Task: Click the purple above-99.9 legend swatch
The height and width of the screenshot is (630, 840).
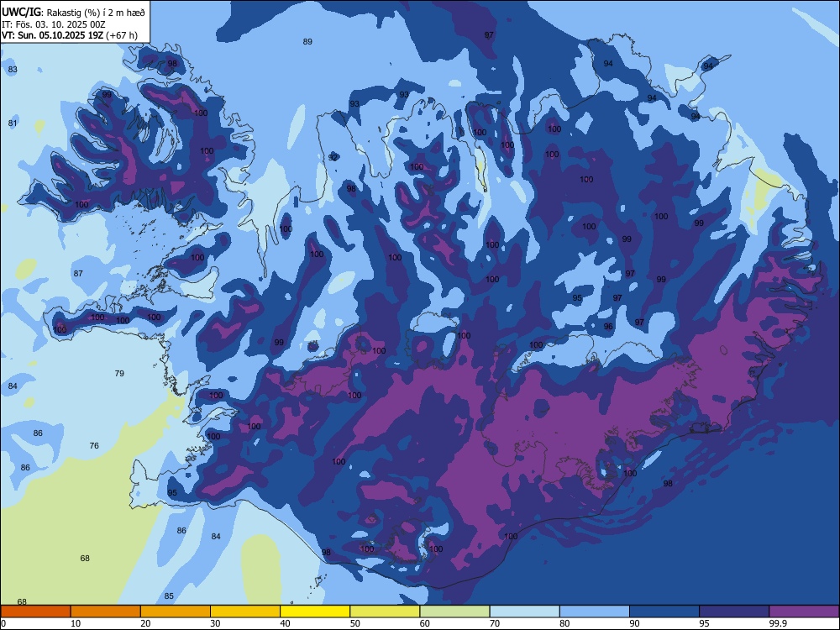Action: coord(804,612)
